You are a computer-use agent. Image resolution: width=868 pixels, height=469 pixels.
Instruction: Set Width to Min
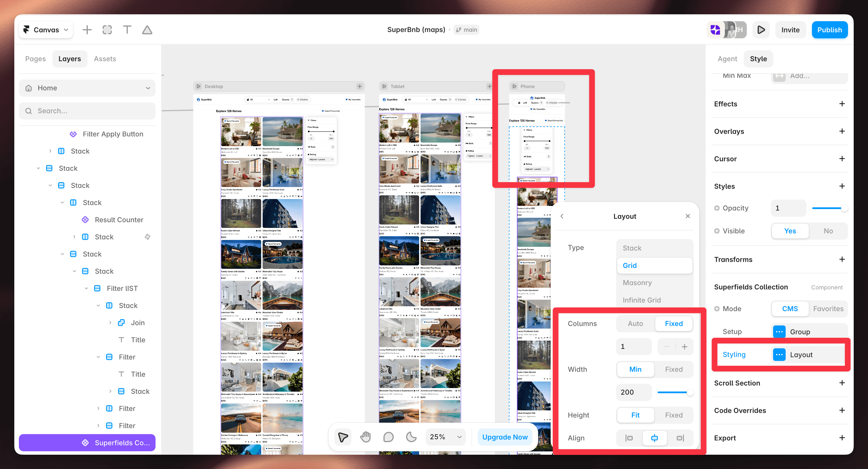[x=635, y=369]
